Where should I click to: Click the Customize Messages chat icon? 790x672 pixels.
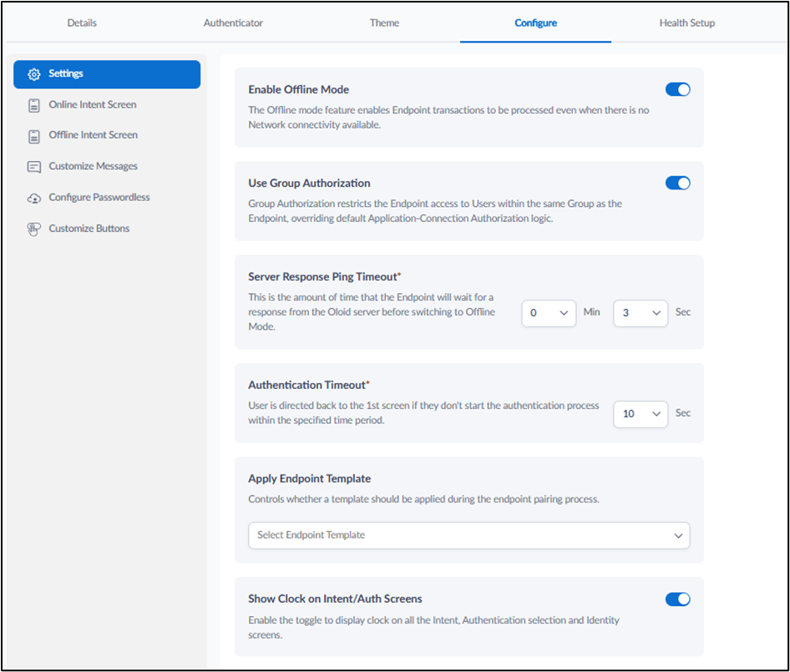(33, 167)
